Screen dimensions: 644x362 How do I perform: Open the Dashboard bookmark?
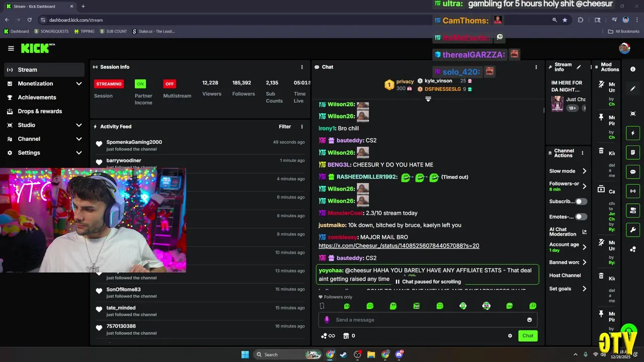coord(16,31)
